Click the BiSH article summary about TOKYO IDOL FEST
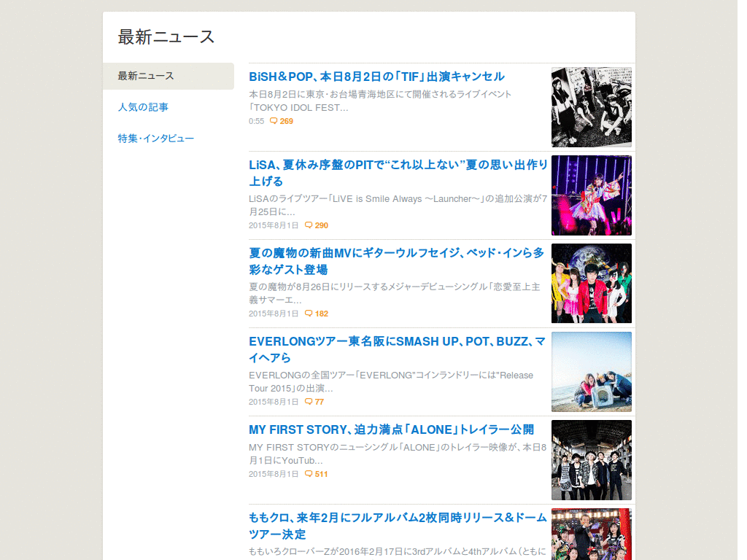The image size is (747, 560). click(380, 101)
